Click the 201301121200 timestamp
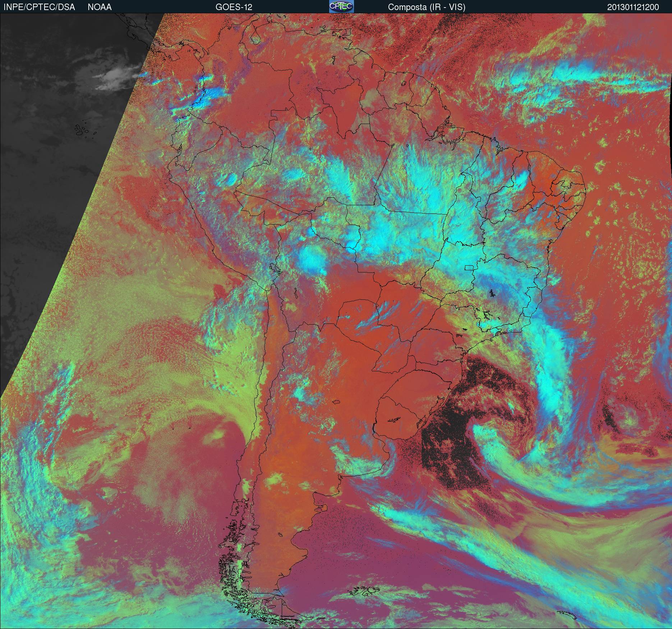The height and width of the screenshot is (629, 672). coord(633,7)
